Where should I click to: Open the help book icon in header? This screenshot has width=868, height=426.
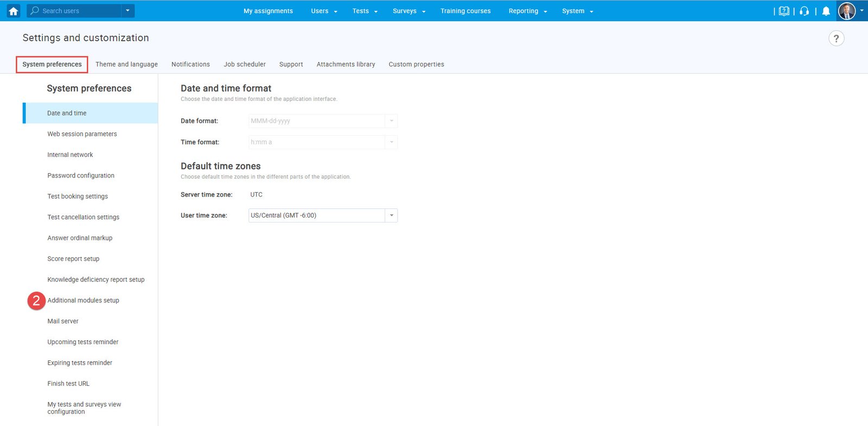point(784,11)
